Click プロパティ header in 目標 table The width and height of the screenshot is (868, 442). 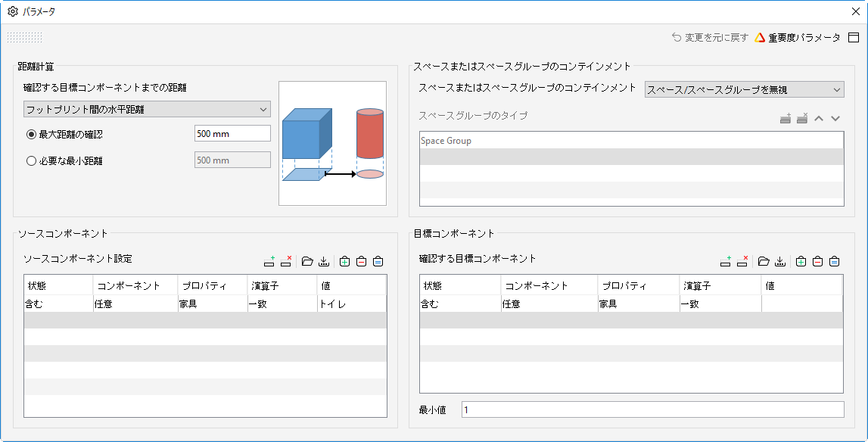click(639, 286)
